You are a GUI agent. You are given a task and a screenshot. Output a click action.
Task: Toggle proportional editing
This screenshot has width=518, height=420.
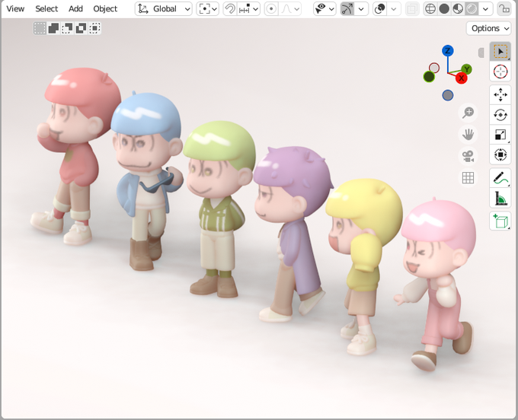(271, 9)
